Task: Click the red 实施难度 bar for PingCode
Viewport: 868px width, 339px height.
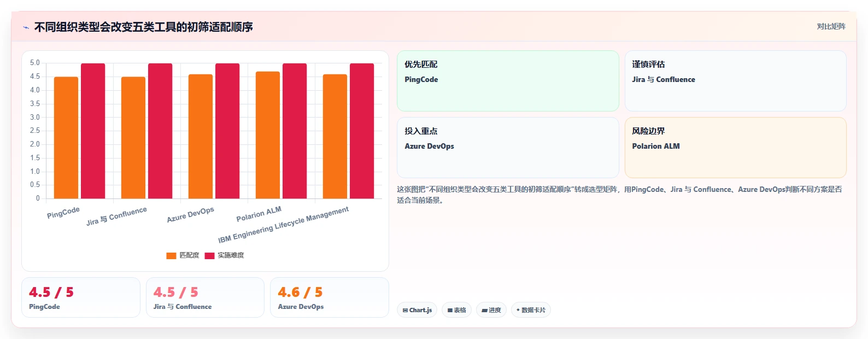Action: tap(93, 131)
